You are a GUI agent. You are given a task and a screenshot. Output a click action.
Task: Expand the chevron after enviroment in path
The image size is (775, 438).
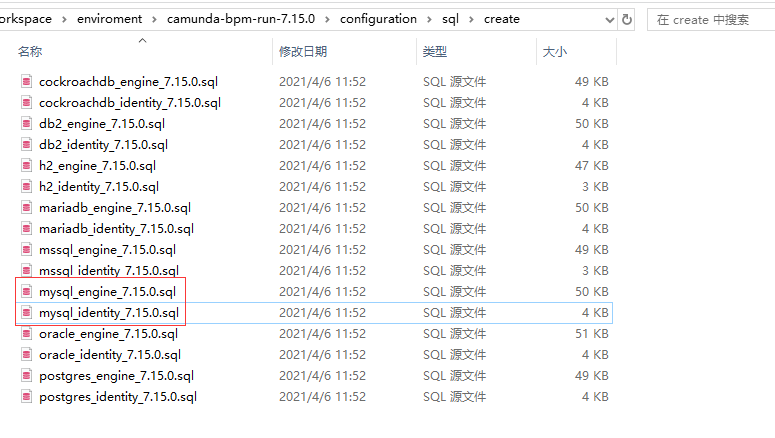154,19
